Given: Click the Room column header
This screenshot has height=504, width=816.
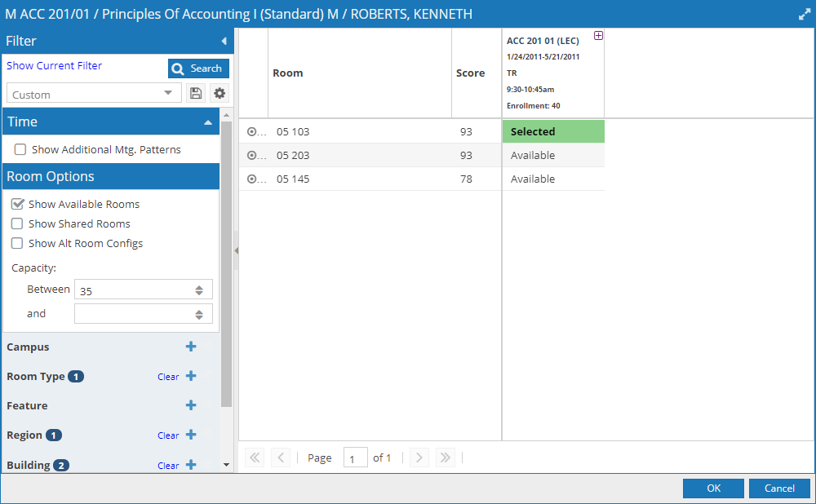Looking at the screenshot, I should 360,73.
